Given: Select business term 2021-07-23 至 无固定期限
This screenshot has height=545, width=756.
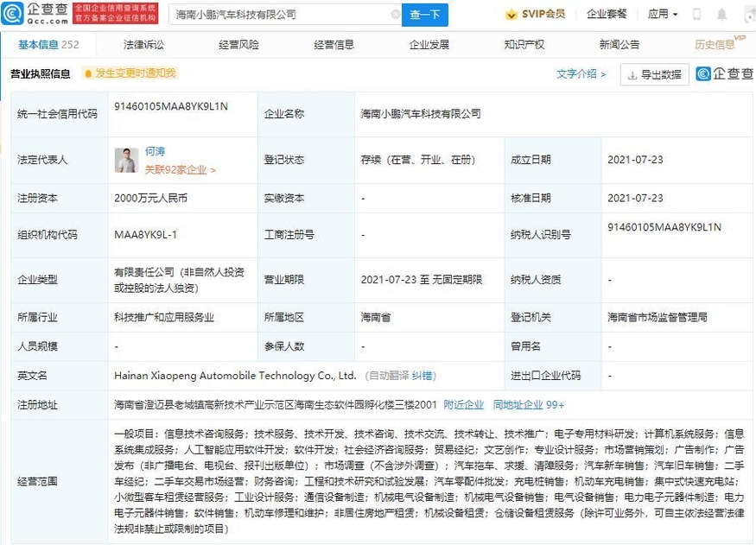Looking at the screenshot, I should (422, 280).
